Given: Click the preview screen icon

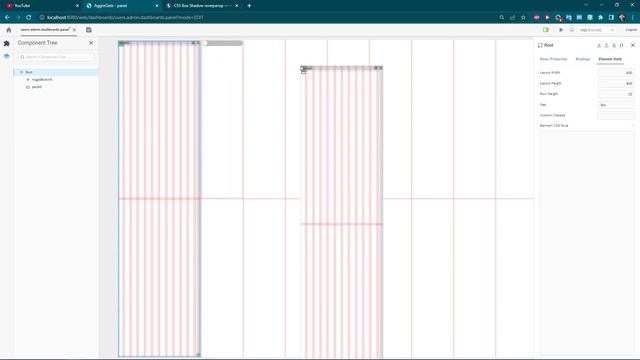Looking at the screenshot, I should tap(571, 30).
